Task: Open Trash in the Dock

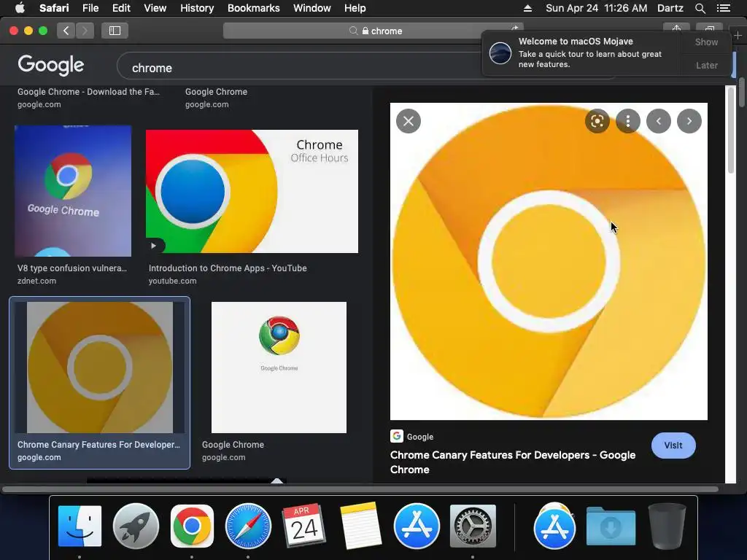Action: [667, 526]
